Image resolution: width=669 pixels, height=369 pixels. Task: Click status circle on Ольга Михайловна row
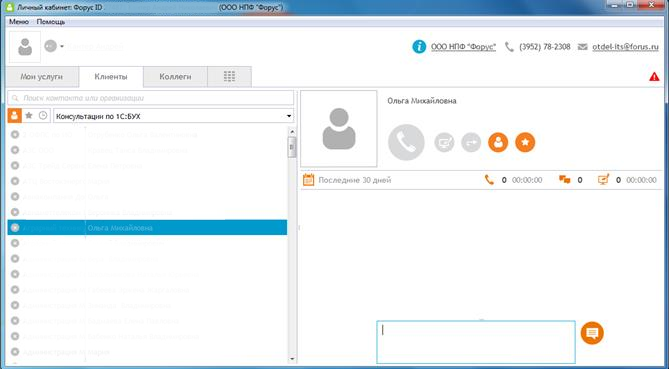pos(15,228)
